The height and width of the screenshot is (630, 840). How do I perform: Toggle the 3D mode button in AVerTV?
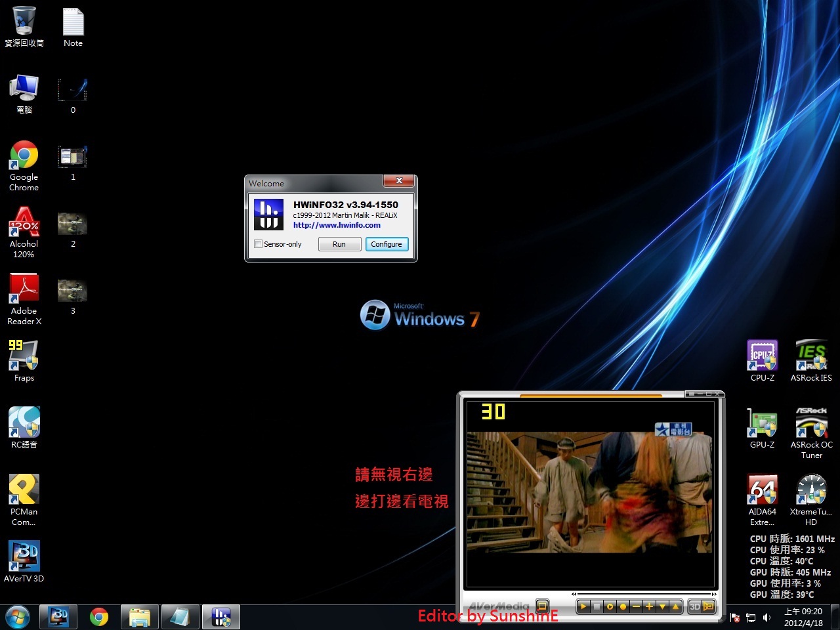pos(694,606)
